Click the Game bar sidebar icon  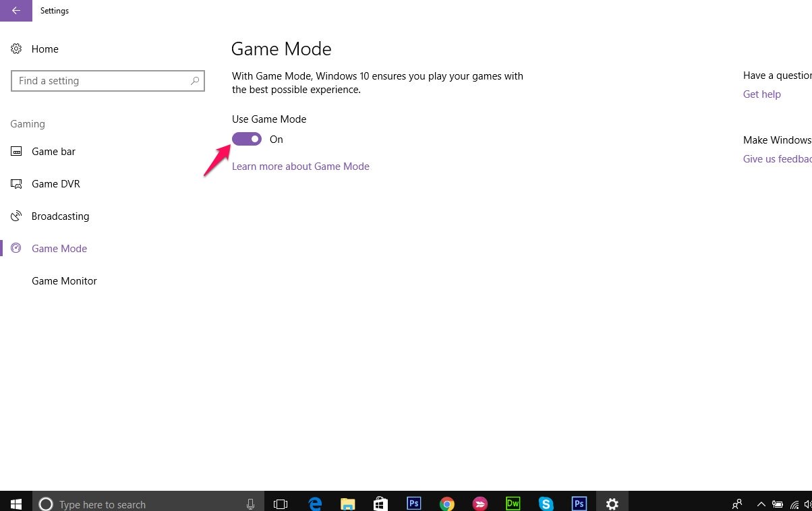16,152
